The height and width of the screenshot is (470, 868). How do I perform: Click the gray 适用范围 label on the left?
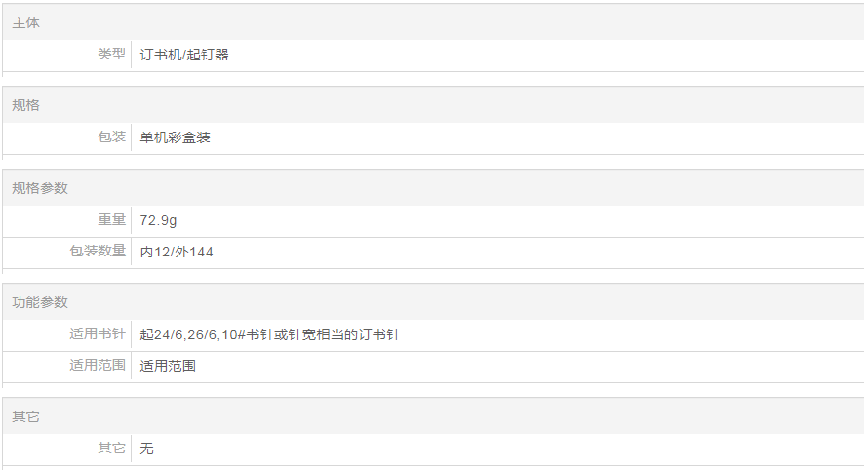[x=98, y=366]
